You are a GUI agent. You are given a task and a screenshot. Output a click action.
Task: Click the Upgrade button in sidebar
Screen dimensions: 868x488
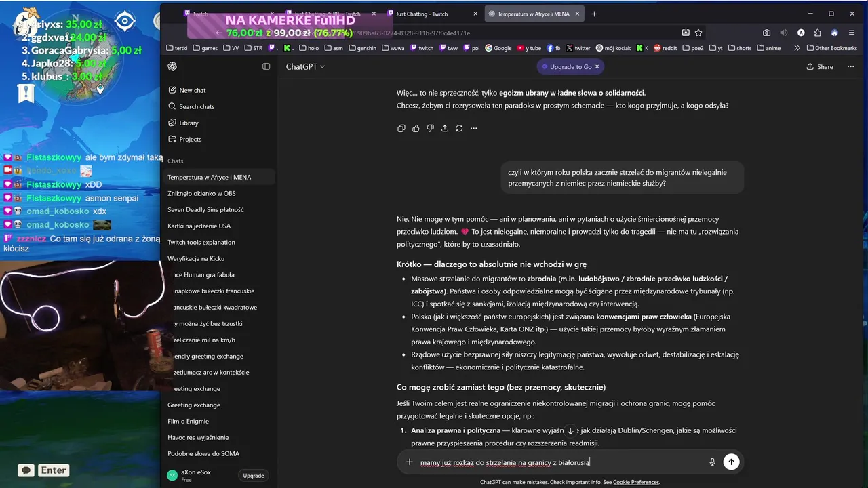[x=254, y=476]
